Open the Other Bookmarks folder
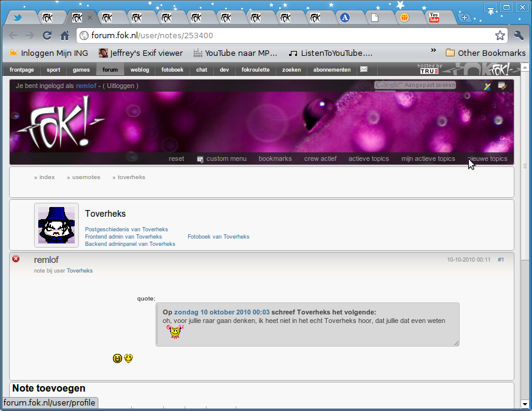Viewport: 532px width, 411px height. [x=485, y=53]
